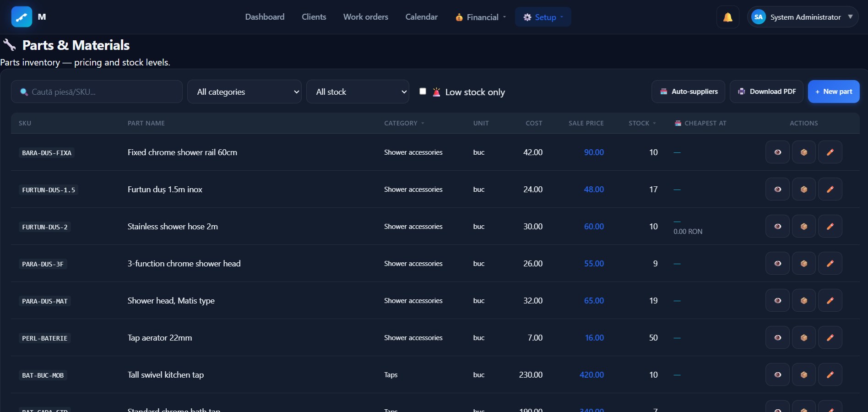
Task: Click the PERL-BATERIE SKU tag
Action: tap(45, 338)
